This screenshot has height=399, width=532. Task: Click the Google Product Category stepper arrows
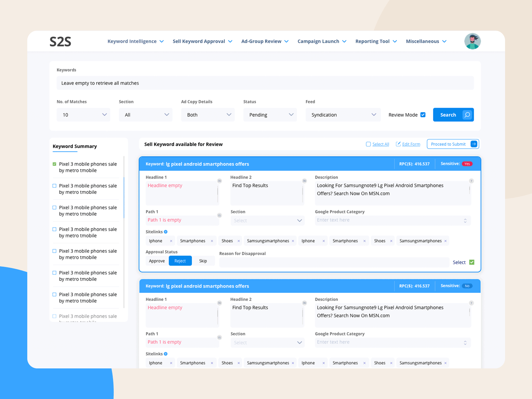pos(466,220)
